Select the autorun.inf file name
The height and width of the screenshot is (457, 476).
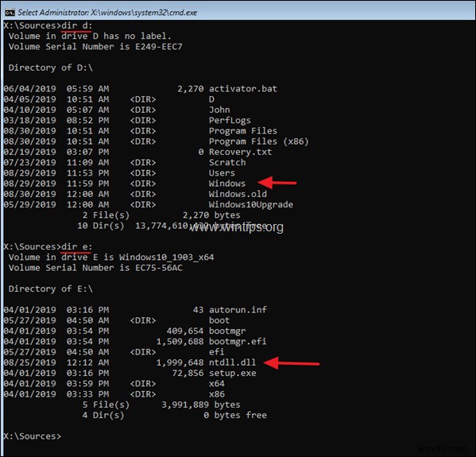238,310
